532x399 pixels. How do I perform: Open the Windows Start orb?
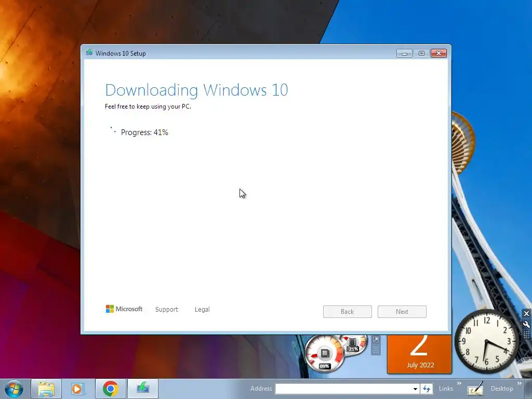pos(14,389)
